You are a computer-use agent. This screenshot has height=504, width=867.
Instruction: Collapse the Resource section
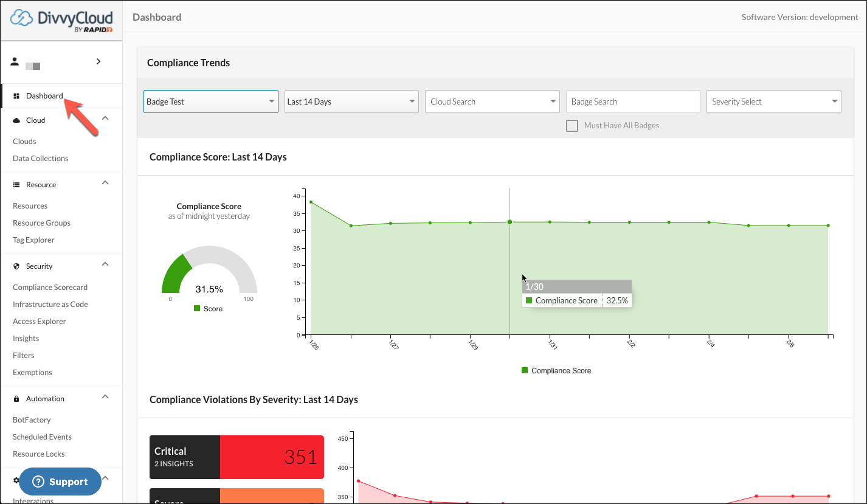pos(105,183)
